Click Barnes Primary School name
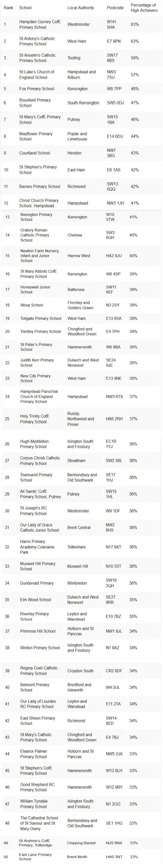This screenshot has height=868, width=163. [40, 187]
